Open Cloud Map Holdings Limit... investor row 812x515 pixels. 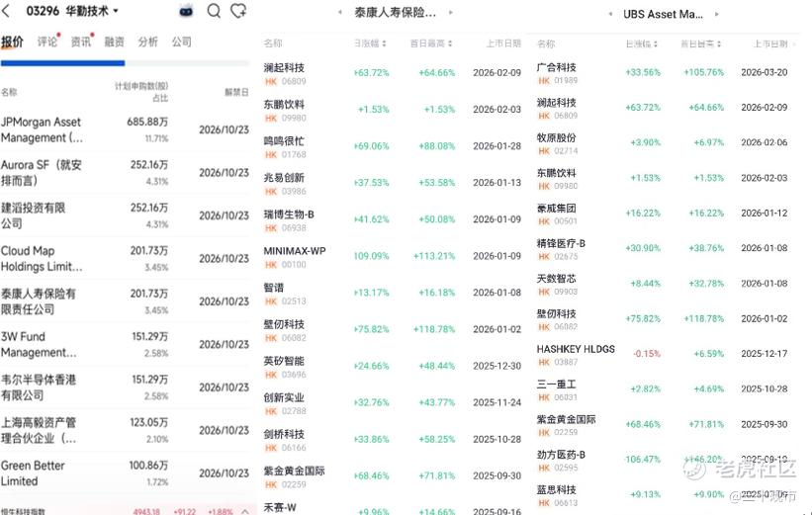click(x=125, y=259)
